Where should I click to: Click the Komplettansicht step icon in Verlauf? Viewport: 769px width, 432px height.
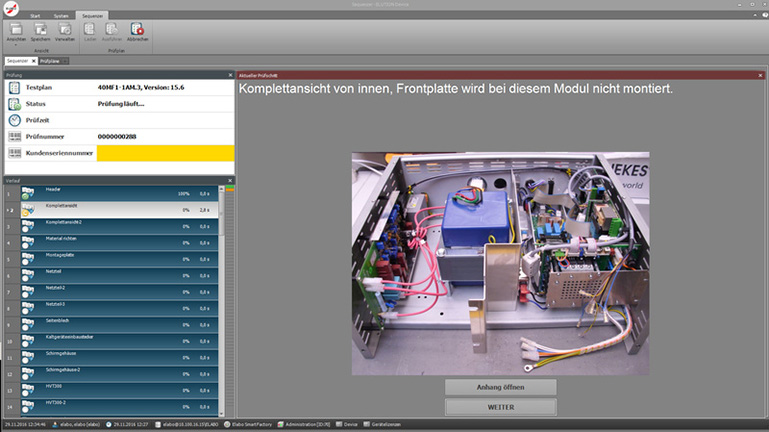click(x=27, y=209)
